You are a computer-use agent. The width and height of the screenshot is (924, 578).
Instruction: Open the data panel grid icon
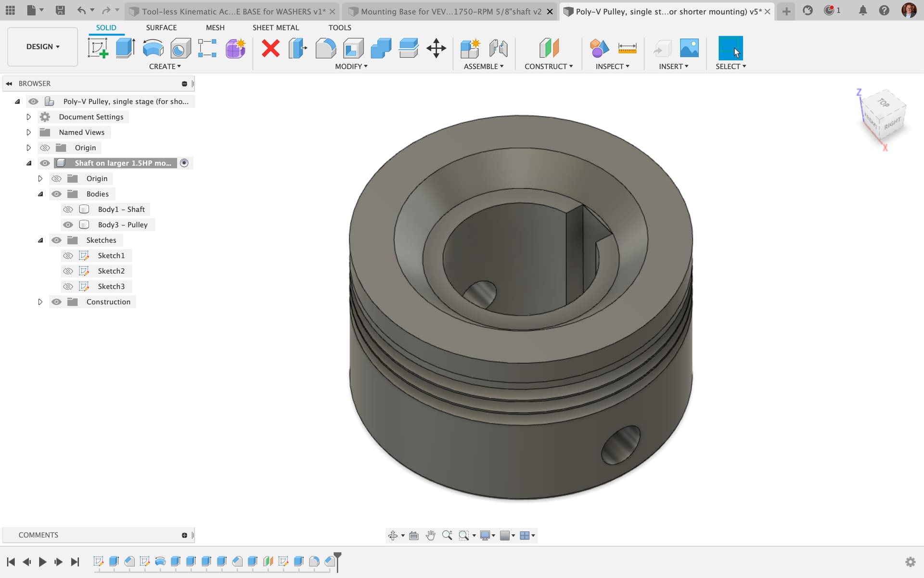pyautogui.click(x=10, y=10)
